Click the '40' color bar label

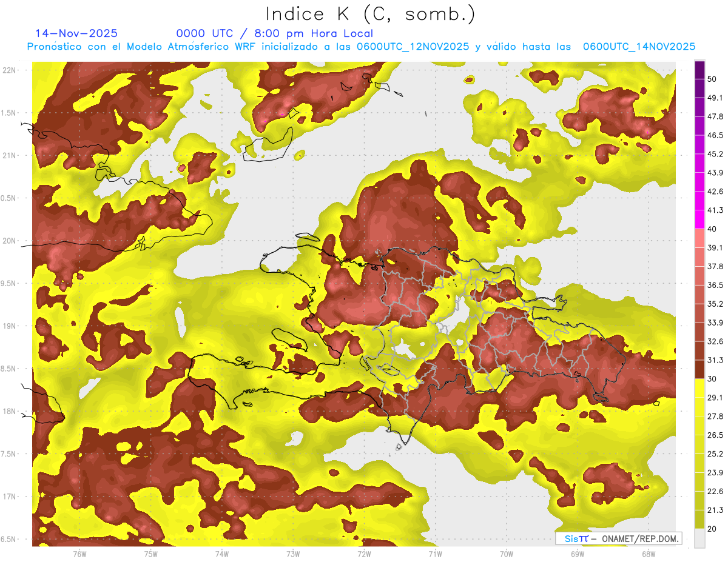coord(712,229)
